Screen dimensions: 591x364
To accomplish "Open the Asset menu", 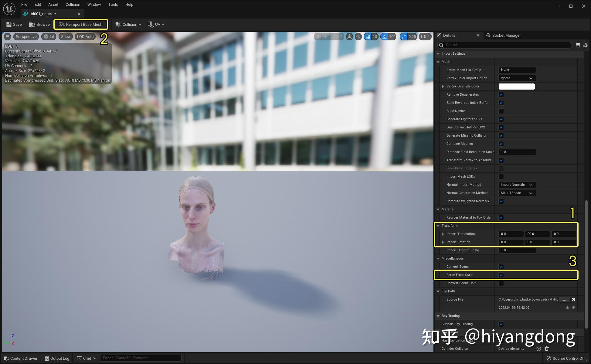I will point(53,5).
